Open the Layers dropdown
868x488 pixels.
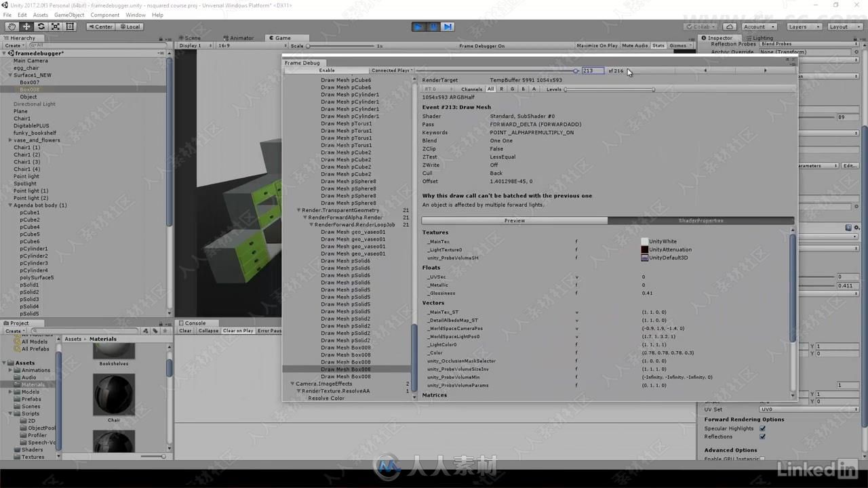803,26
